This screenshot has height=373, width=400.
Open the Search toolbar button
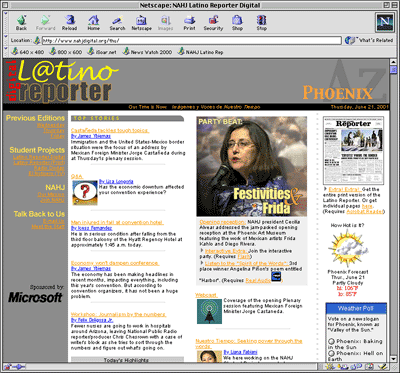[117, 23]
